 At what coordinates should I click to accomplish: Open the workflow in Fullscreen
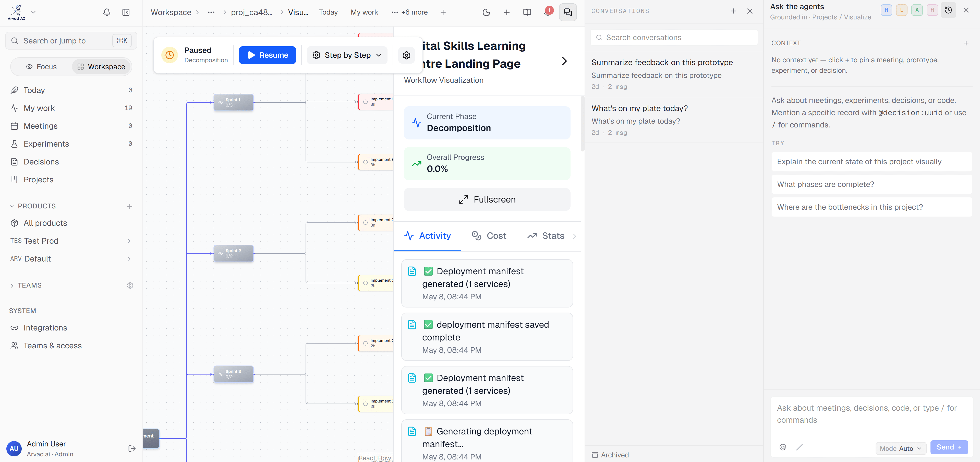pos(487,199)
